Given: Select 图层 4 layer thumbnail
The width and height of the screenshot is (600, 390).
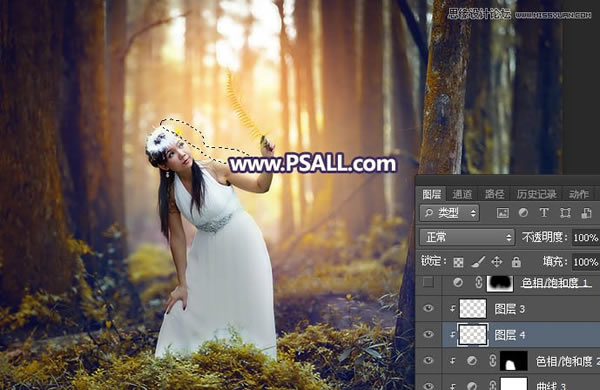Looking at the screenshot, I should tap(473, 335).
